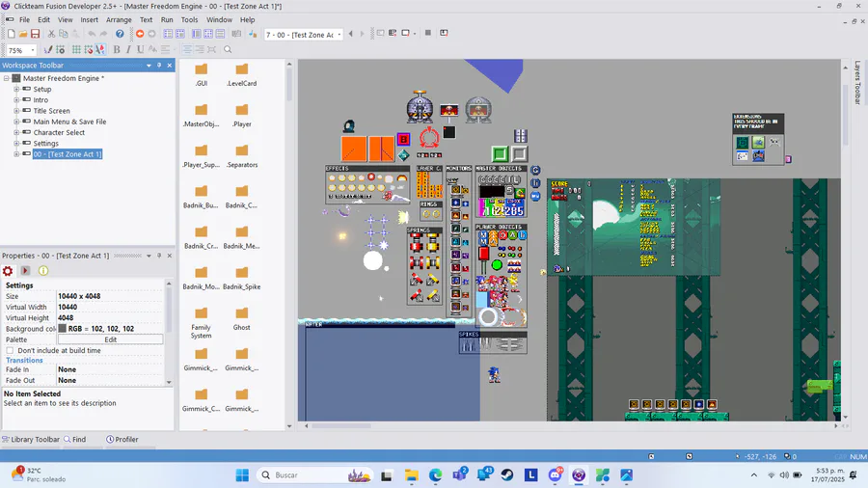
Task: Go to previous frame arrow
Action: point(350,35)
